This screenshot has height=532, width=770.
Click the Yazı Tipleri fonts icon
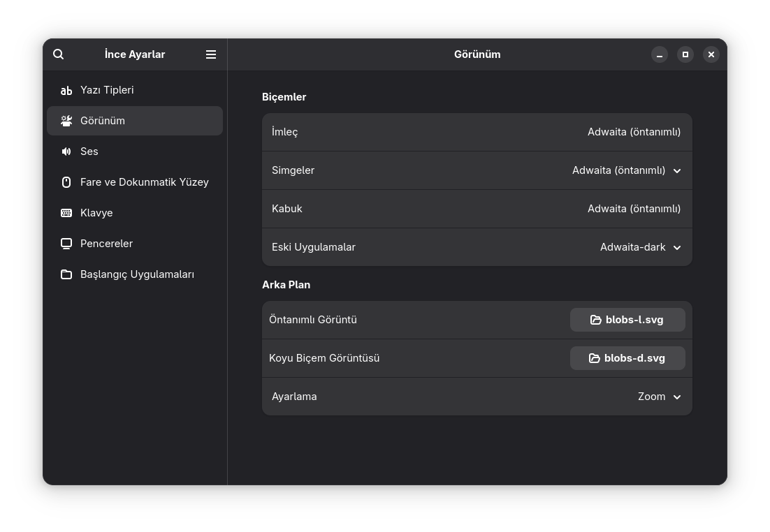66,90
